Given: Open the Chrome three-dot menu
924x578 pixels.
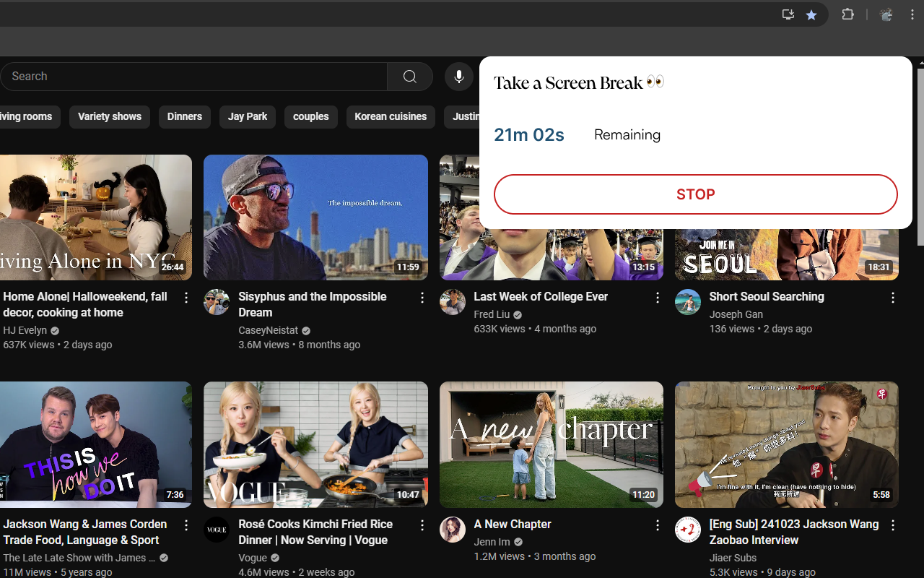Looking at the screenshot, I should click(x=912, y=14).
